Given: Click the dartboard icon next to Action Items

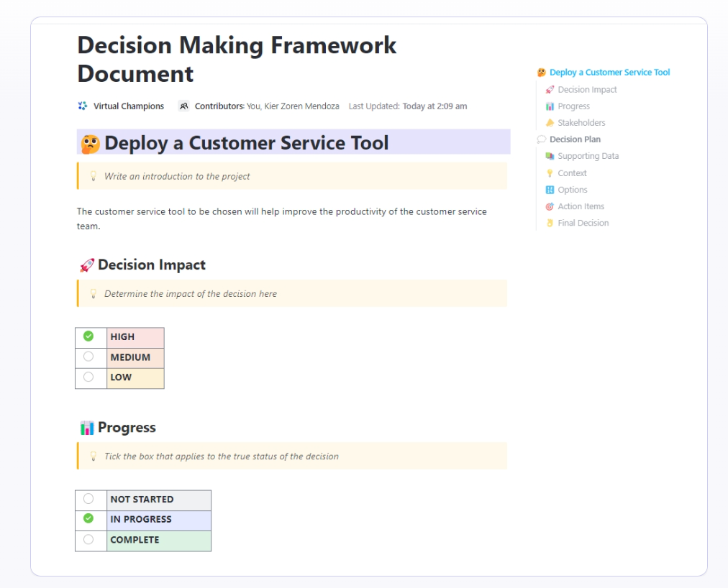Looking at the screenshot, I should [x=550, y=206].
